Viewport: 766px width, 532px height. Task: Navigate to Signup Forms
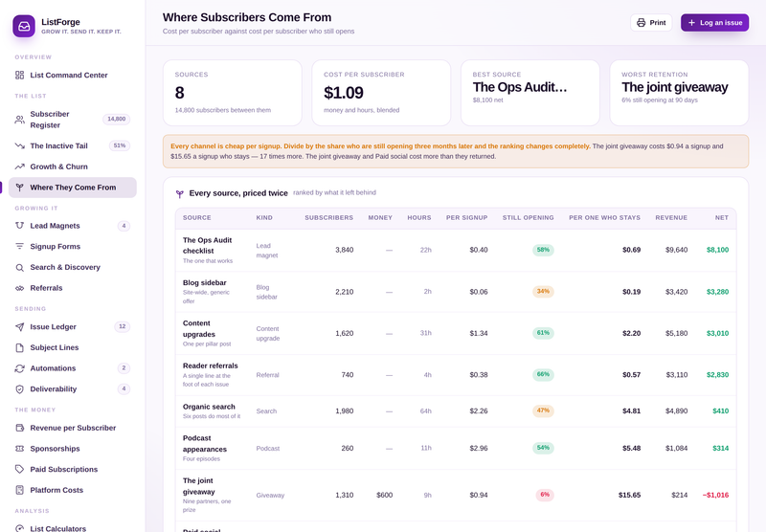click(x=73, y=247)
